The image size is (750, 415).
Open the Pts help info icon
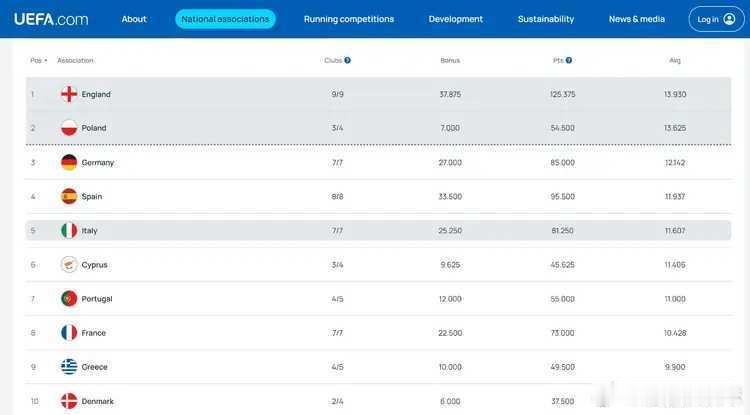pos(569,60)
